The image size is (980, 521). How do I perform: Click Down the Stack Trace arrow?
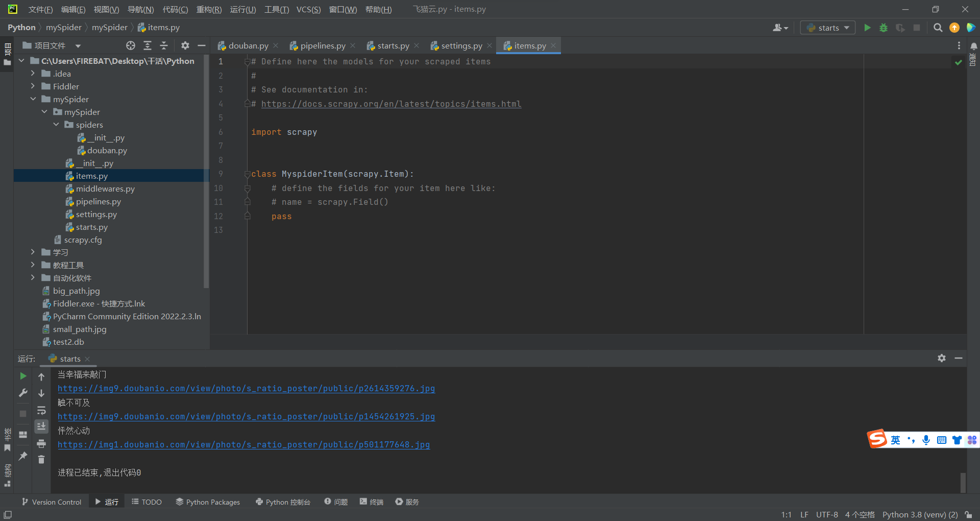pyautogui.click(x=41, y=393)
